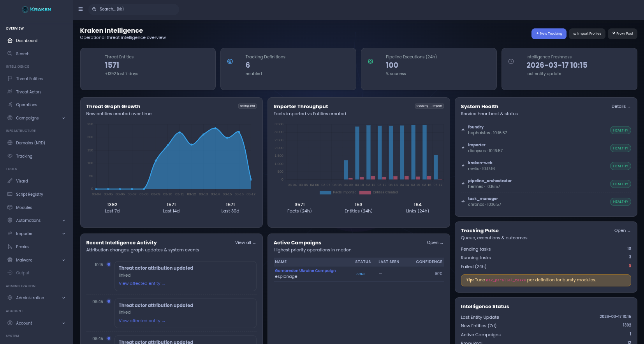Open Script Registry in sidebar

[x=30, y=194]
